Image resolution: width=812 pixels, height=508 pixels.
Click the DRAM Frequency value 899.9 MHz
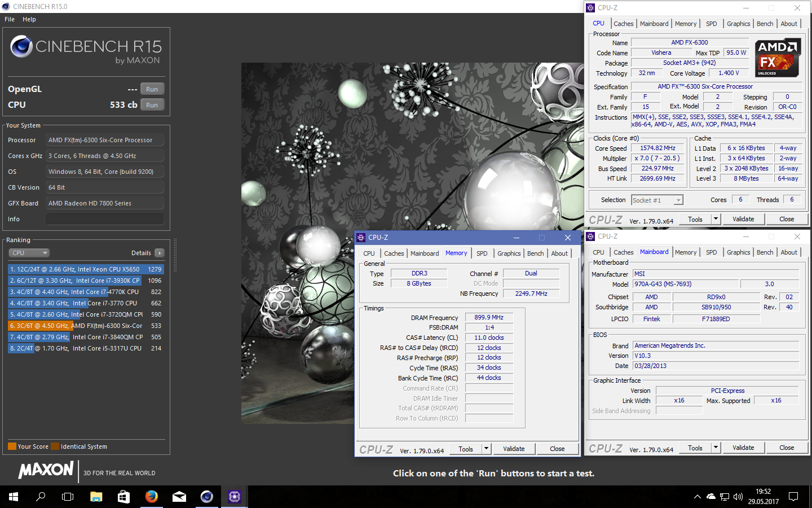[489, 317]
